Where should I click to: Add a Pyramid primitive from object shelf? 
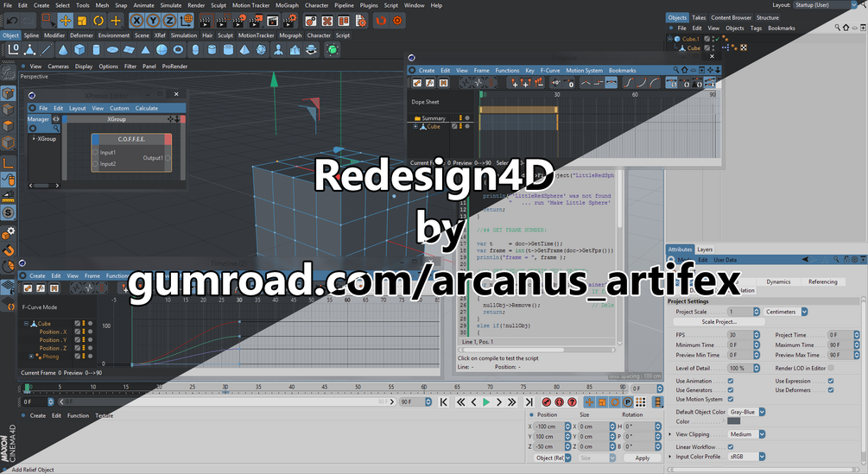[x=244, y=50]
